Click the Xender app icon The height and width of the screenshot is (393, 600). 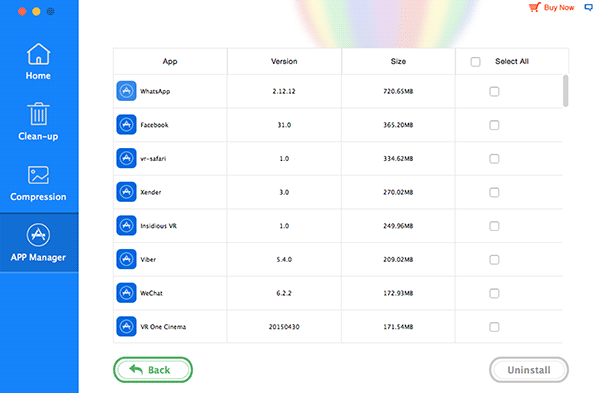tap(126, 192)
